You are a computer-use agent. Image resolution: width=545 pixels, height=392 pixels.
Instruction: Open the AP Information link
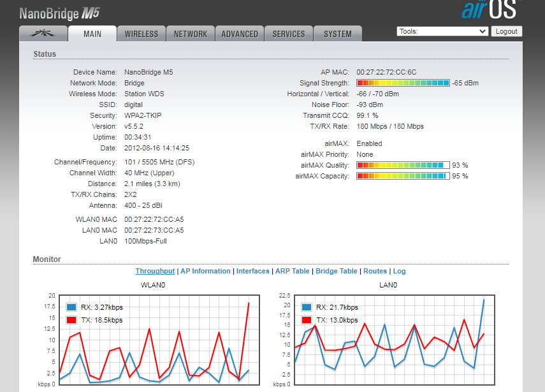[x=205, y=271]
